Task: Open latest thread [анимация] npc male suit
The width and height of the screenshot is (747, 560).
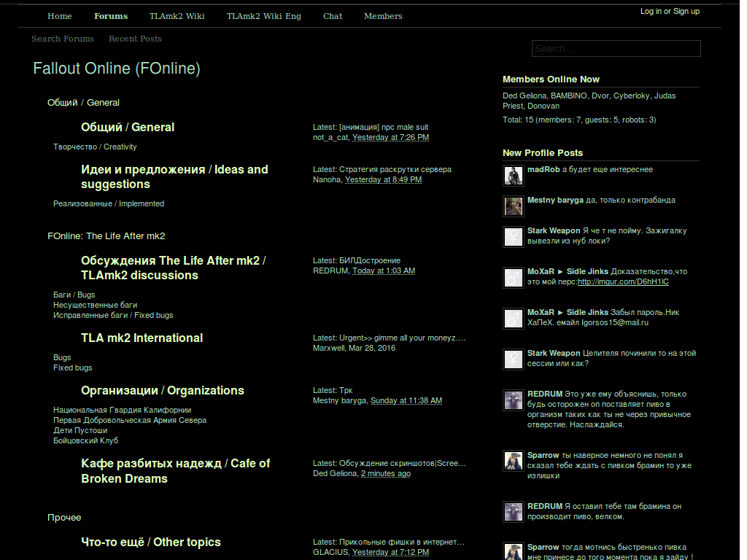Action: [384, 127]
